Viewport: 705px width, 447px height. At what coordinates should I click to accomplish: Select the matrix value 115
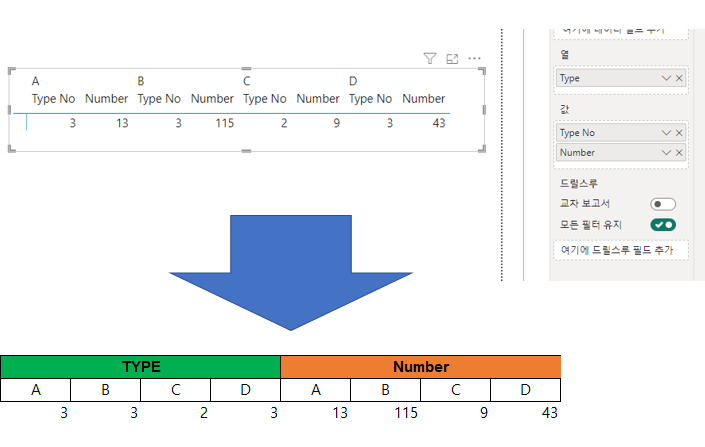(224, 123)
